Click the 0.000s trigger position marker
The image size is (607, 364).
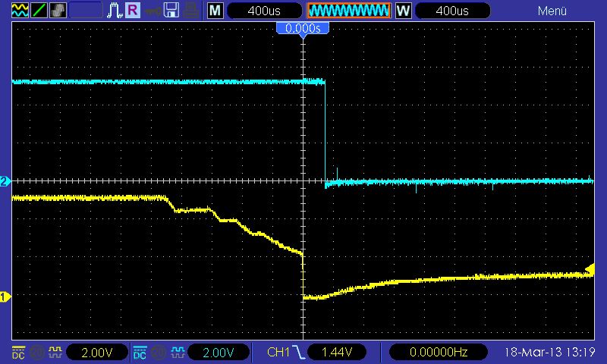(x=303, y=28)
